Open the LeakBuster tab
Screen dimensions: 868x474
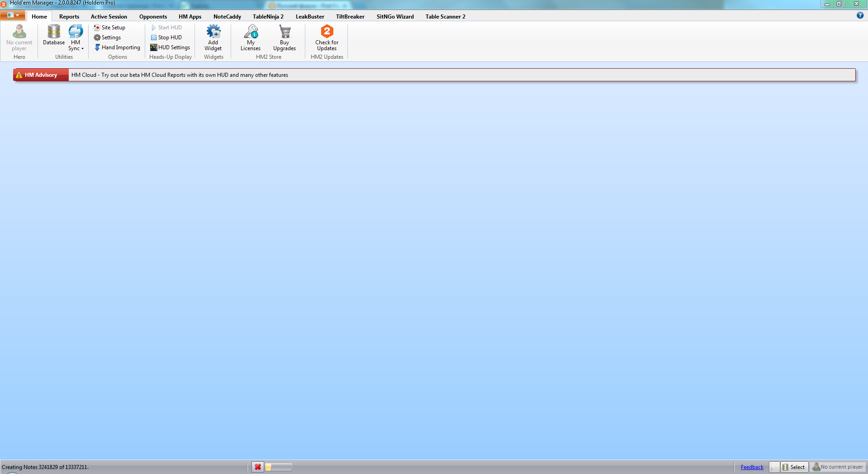310,17
